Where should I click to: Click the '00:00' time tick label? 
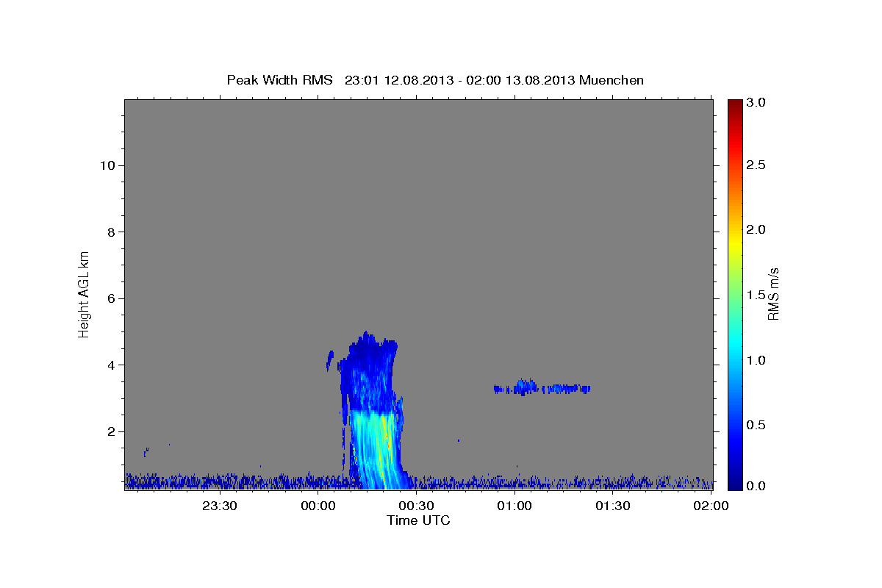[x=318, y=506]
